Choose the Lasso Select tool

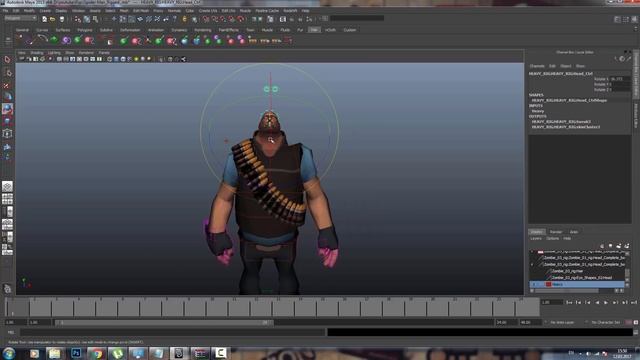(7, 72)
